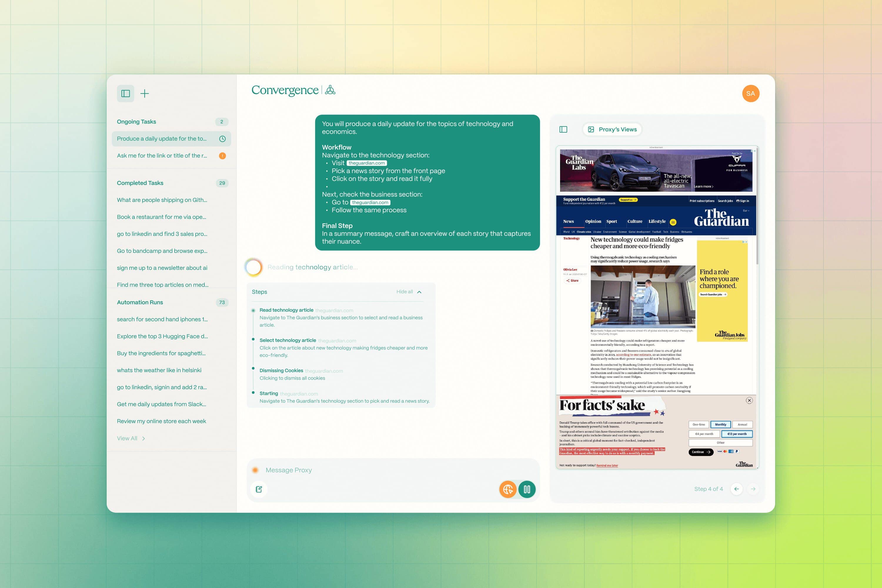Start a new task with plus icon

145,93
